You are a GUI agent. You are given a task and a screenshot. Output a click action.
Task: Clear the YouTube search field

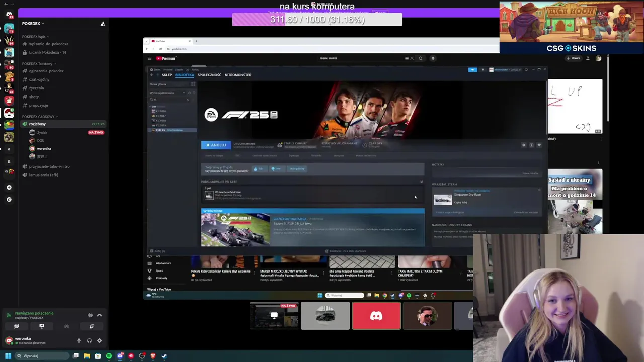pyautogui.click(x=412, y=58)
